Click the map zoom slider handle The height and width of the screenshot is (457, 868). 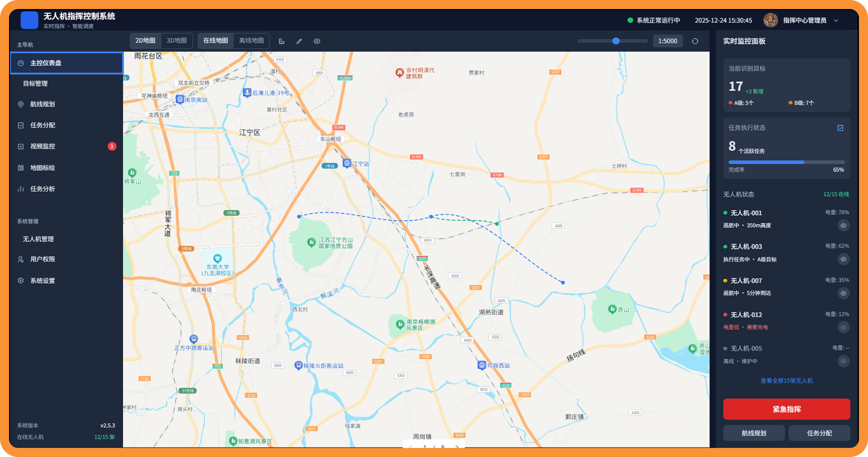coord(616,41)
